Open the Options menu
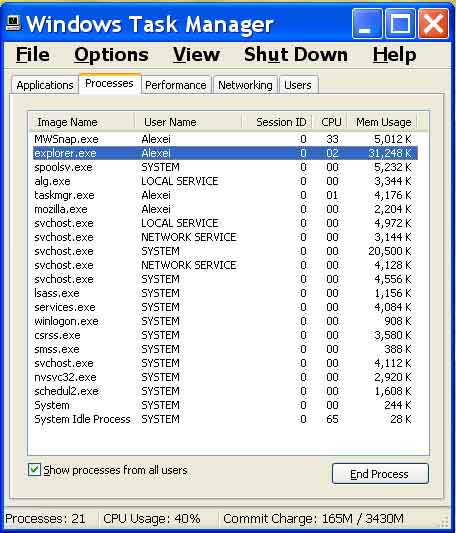Viewport: 456px width, 533px height. pos(111,55)
